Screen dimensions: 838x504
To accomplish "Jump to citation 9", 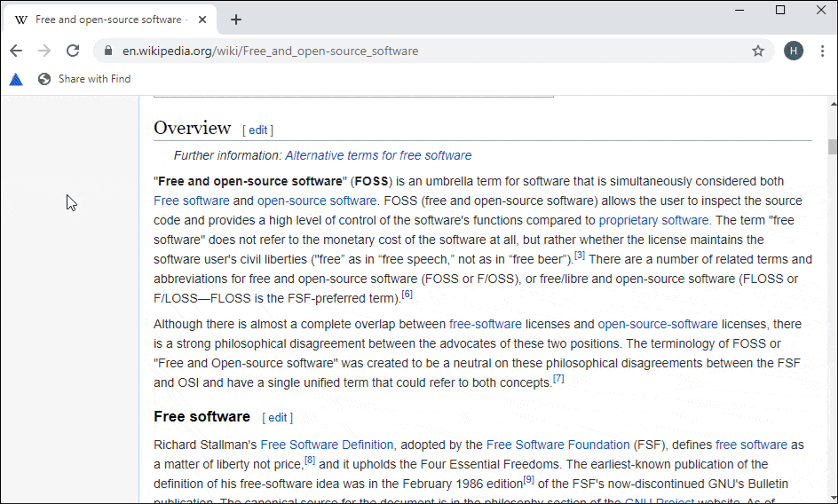I will [x=528, y=479].
